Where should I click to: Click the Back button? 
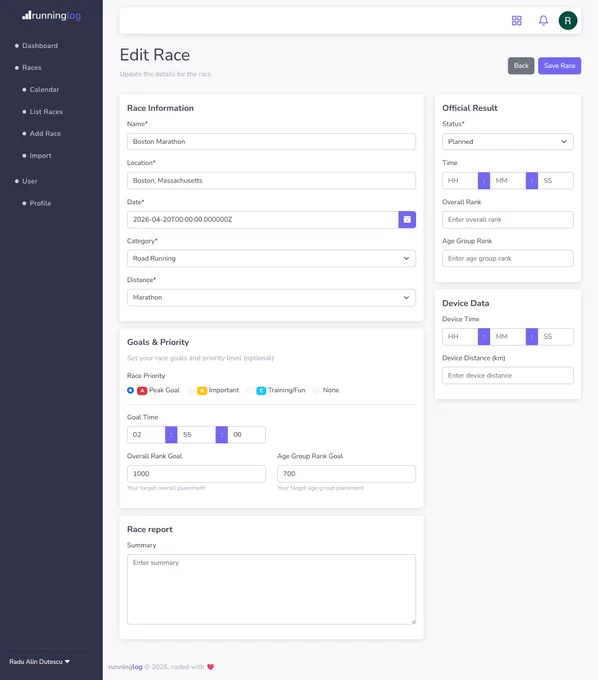521,65
